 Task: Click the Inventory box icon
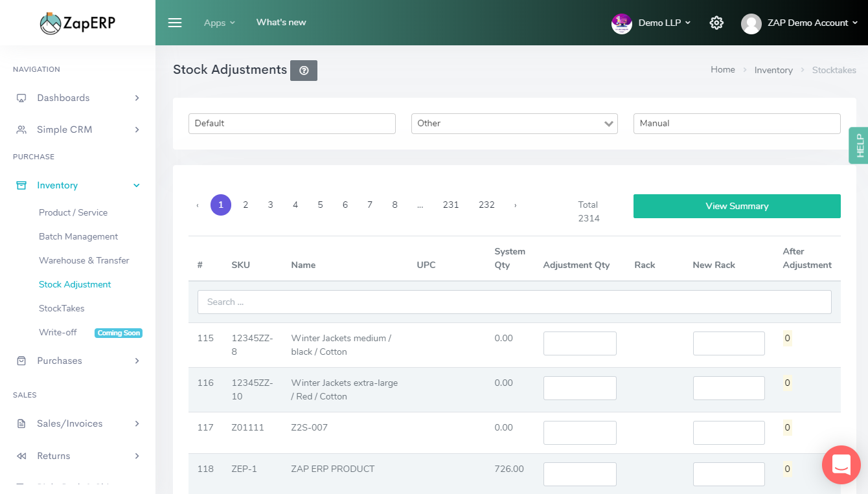[x=21, y=185]
